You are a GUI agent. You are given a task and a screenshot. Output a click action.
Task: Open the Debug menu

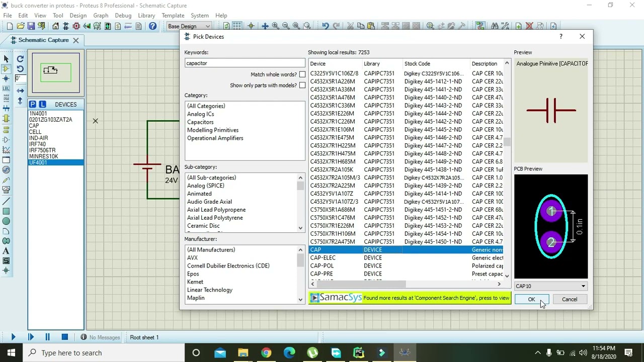coord(123,16)
